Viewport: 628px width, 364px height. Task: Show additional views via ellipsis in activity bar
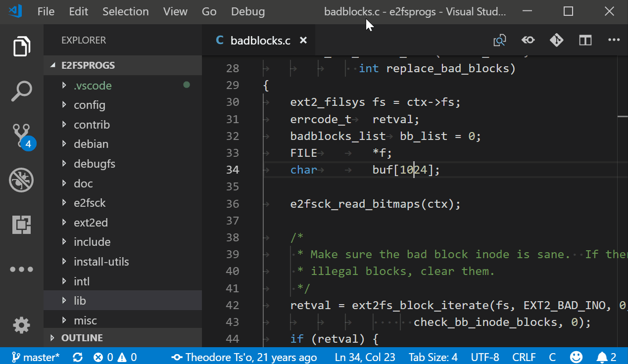point(21,270)
